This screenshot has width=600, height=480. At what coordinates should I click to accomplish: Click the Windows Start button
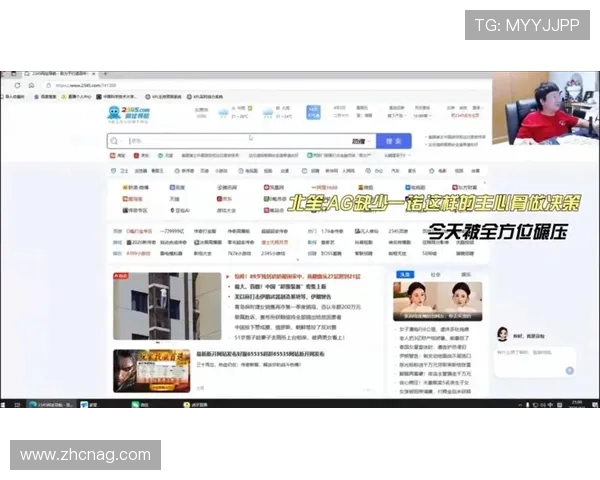3,404
